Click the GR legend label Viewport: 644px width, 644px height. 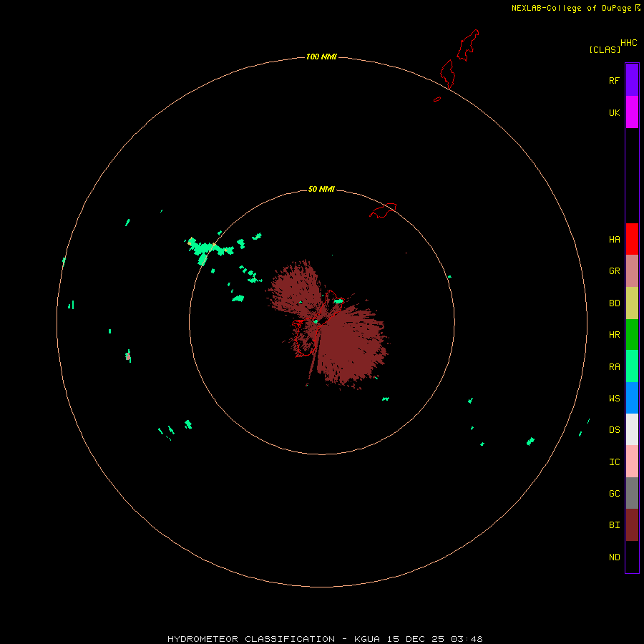[614, 271]
